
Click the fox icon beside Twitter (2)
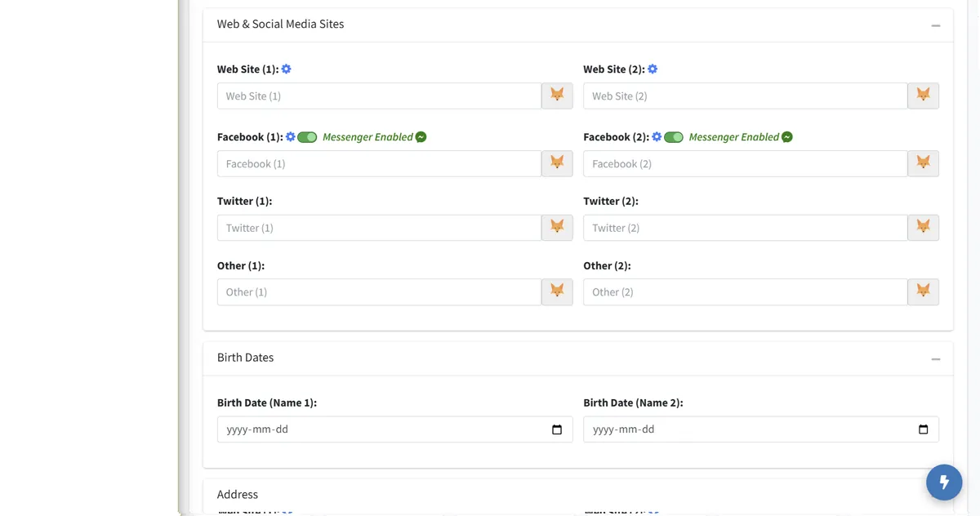(924, 228)
